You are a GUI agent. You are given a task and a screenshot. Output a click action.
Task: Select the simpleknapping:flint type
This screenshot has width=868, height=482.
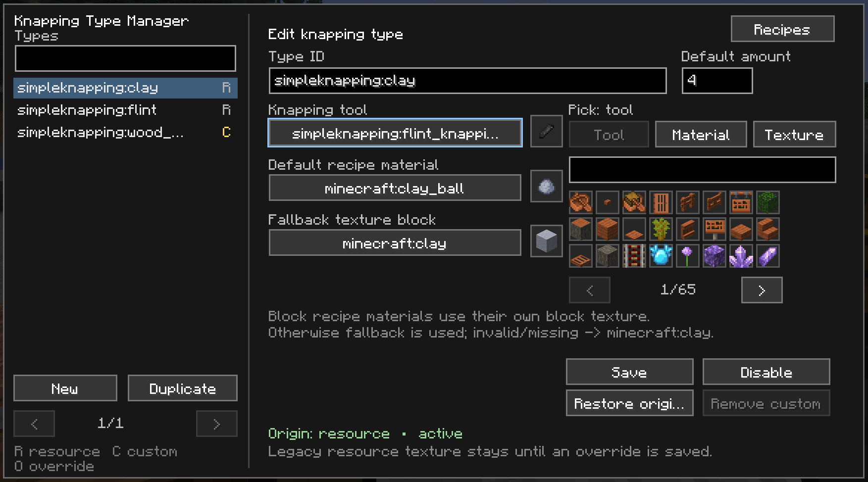coord(125,110)
